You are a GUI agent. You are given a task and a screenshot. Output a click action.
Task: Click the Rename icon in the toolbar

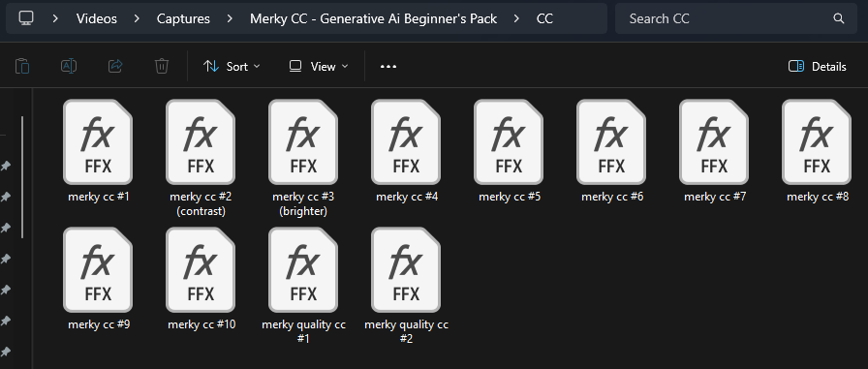tap(69, 67)
